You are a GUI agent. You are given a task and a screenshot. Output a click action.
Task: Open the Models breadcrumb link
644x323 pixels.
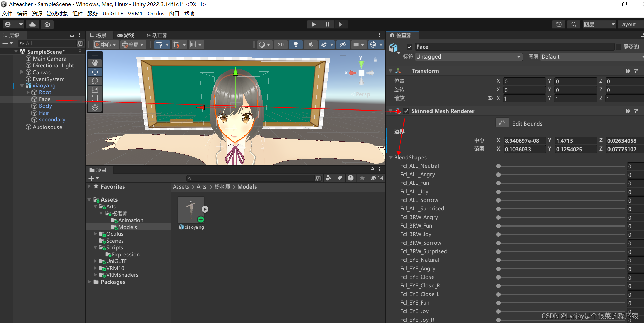pos(247,186)
